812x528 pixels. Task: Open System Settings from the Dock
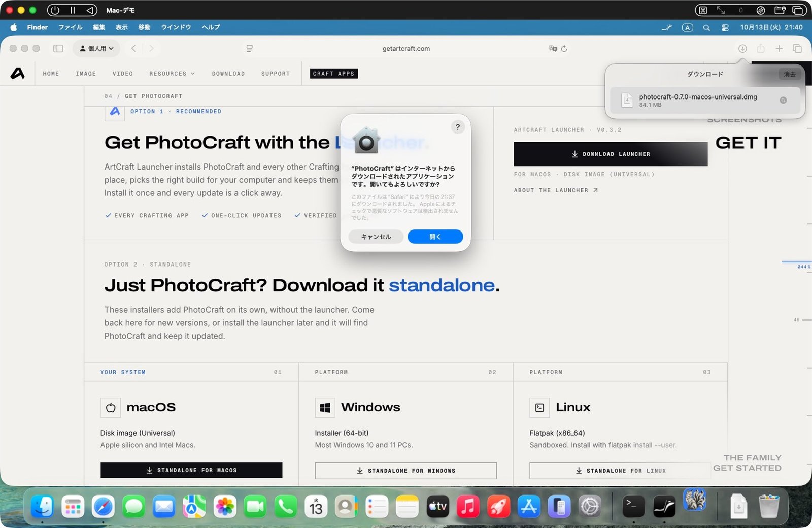tap(590, 506)
